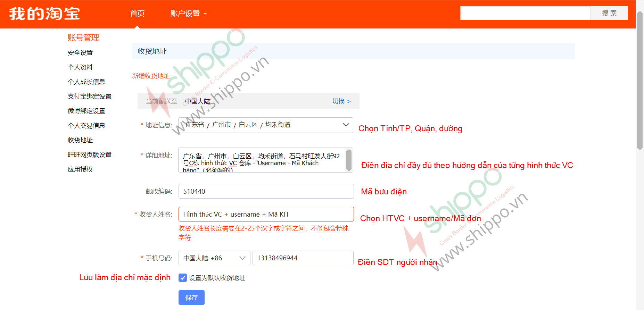Image resolution: width=644 pixels, height=310 pixels.
Task: Click the 保存 button
Action: tap(191, 298)
